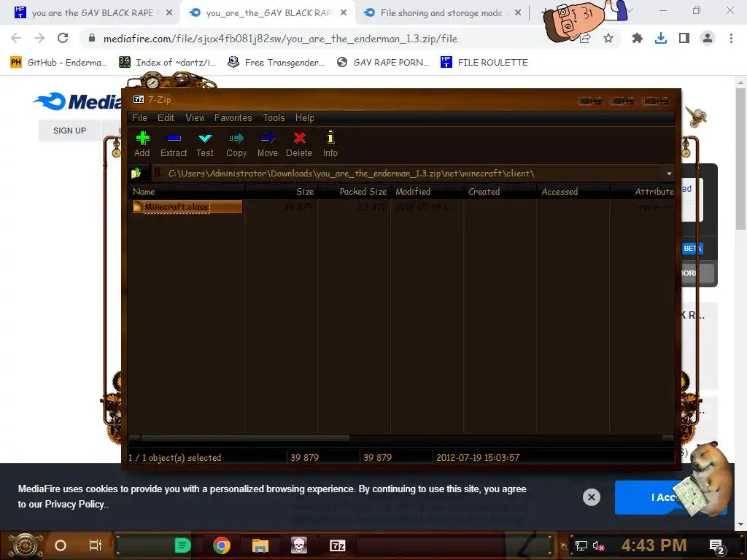The height and width of the screenshot is (560, 747).
Task: Open the network tray icon
Action: click(x=581, y=545)
